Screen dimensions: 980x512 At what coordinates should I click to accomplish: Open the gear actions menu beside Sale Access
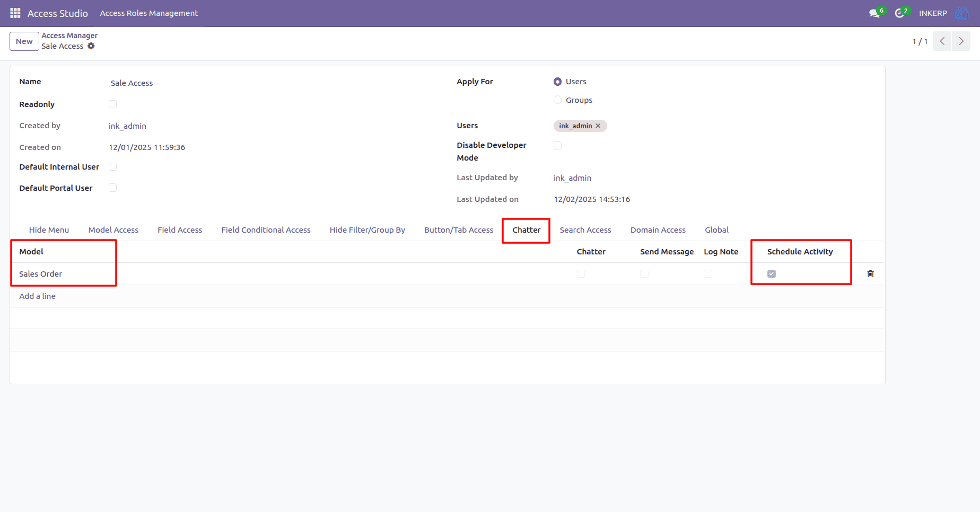(91, 46)
